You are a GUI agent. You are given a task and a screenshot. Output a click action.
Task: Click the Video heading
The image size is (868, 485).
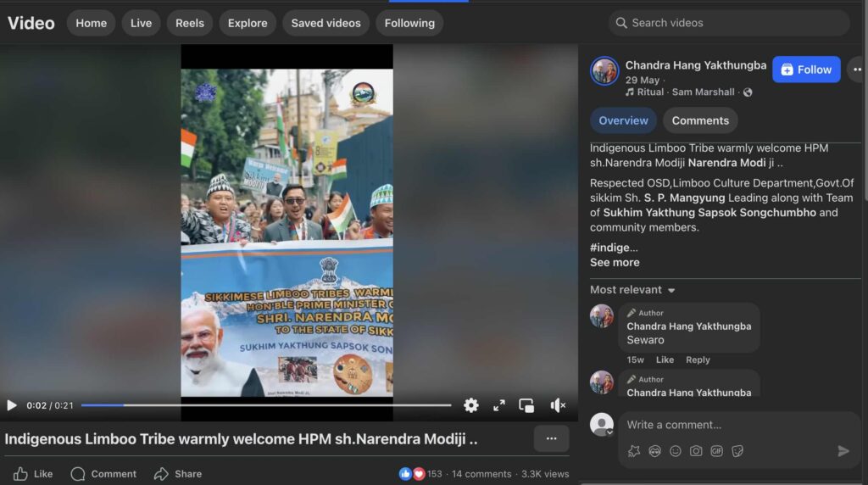click(31, 23)
